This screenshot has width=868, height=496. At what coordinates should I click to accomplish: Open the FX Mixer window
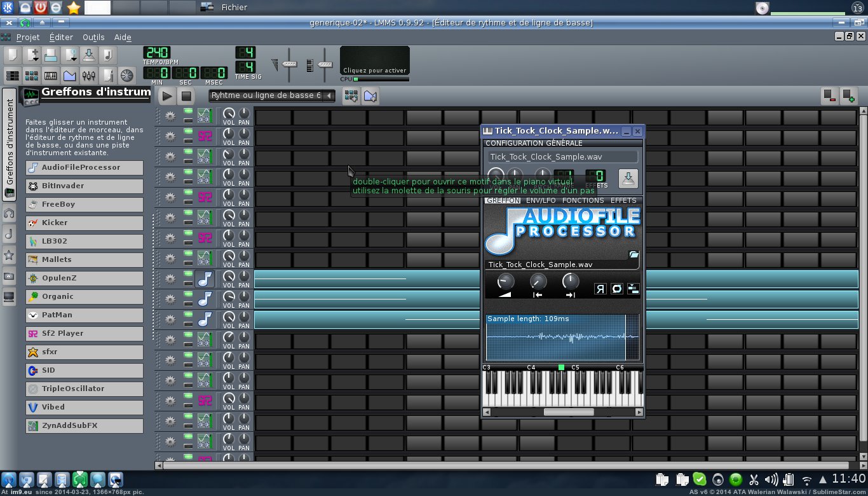pyautogui.click(x=89, y=76)
